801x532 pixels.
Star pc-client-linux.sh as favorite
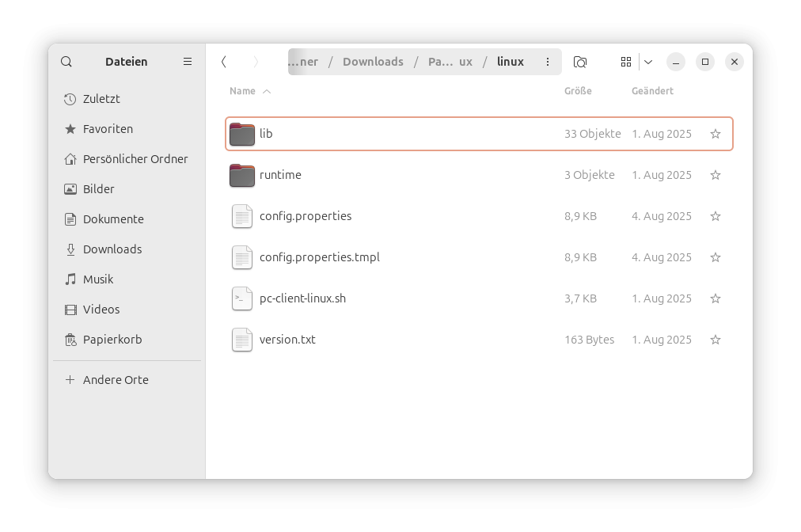point(716,298)
